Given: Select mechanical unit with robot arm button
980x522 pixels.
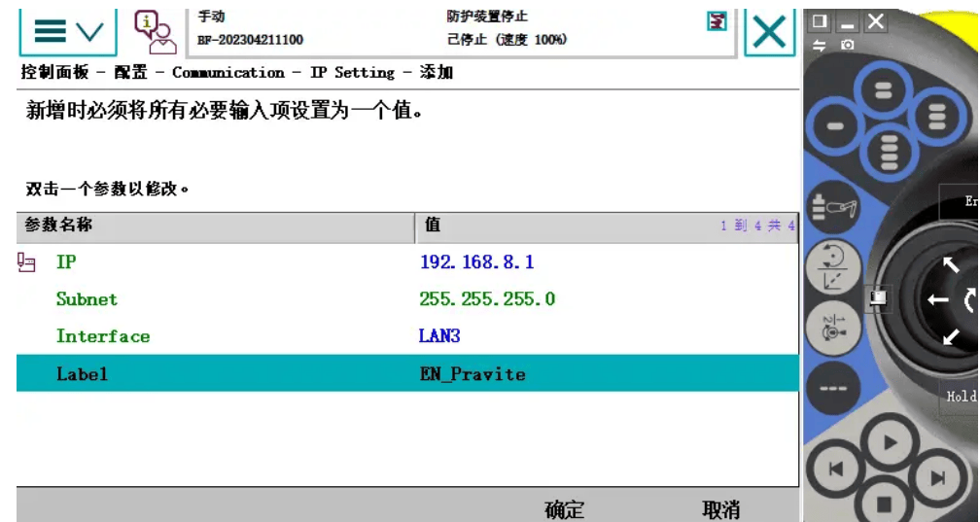Looking at the screenshot, I should click(x=834, y=207).
